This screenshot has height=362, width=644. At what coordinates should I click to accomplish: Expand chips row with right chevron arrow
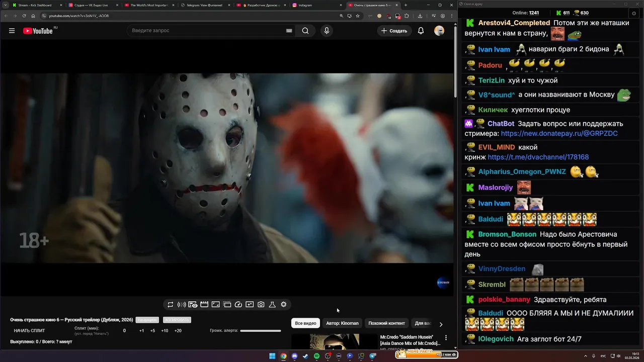pos(441,324)
